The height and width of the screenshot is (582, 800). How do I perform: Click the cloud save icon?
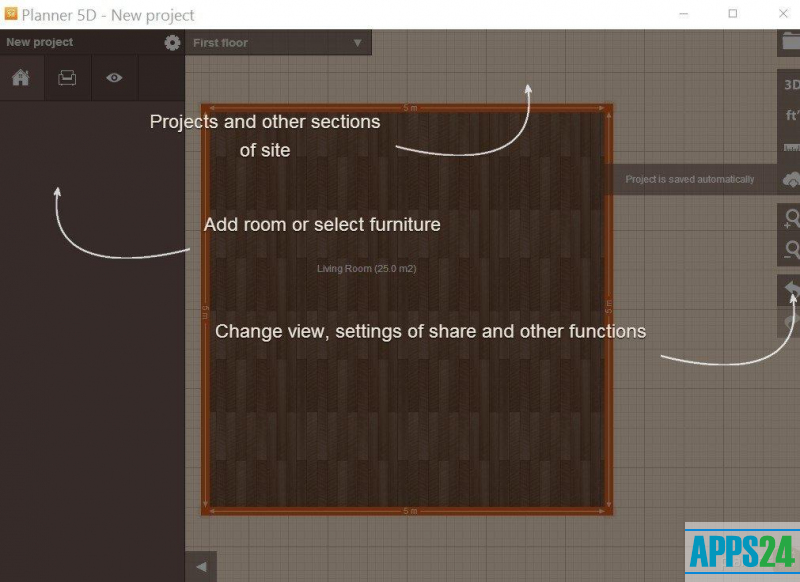click(791, 180)
